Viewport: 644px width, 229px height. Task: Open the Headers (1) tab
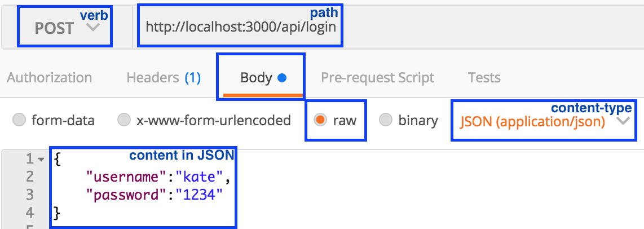coord(164,77)
